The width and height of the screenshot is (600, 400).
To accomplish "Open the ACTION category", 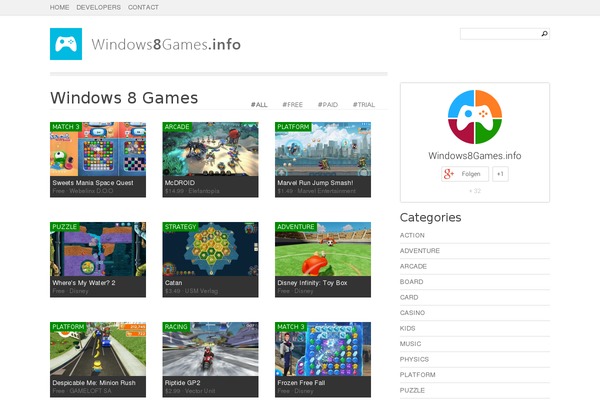I will pos(412,235).
